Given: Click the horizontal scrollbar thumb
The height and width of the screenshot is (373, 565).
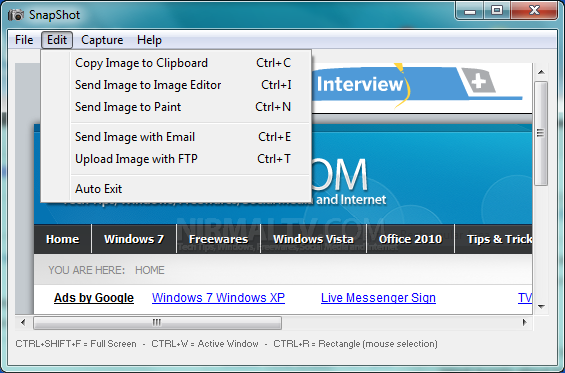Looking at the screenshot, I should [x=157, y=323].
